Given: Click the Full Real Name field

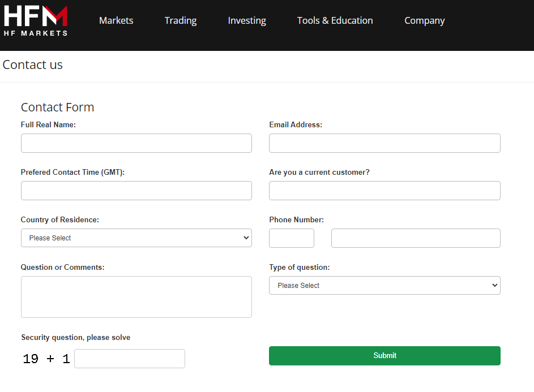Looking at the screenshot, I should [x=136, y=143].
